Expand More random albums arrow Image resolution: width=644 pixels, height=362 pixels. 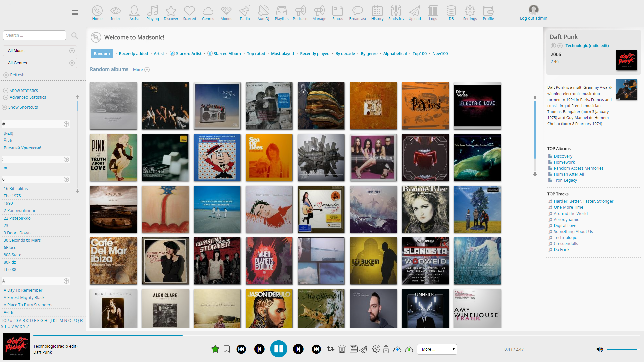pos(147,70)
